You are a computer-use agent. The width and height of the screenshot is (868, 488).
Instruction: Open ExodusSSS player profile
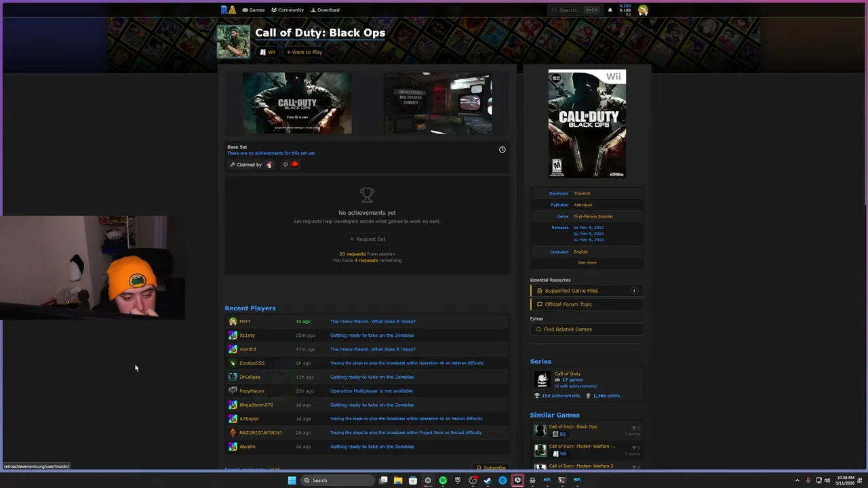252,363
